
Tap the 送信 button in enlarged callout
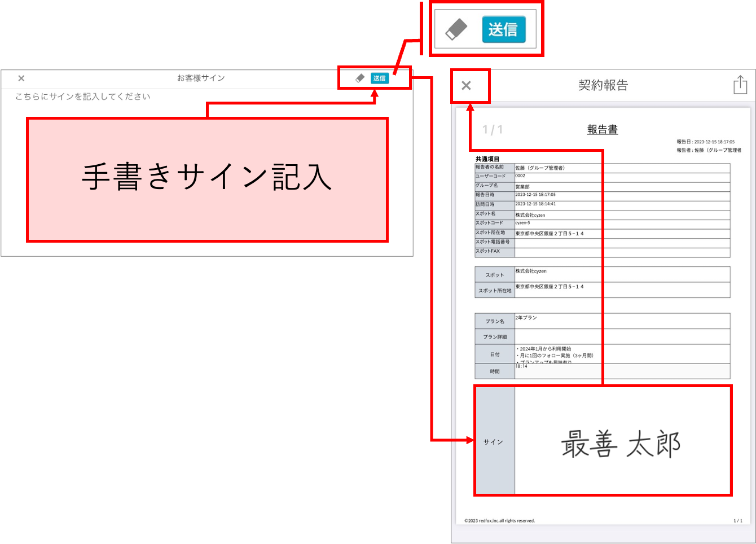(x=504, y=29)
